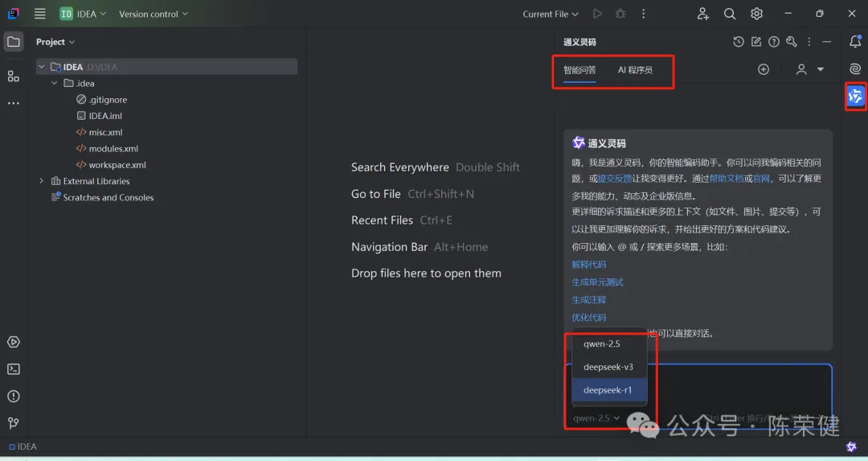Open Tongyi Lingma help icon
This screenshot has height=461, width=868.
774,42
